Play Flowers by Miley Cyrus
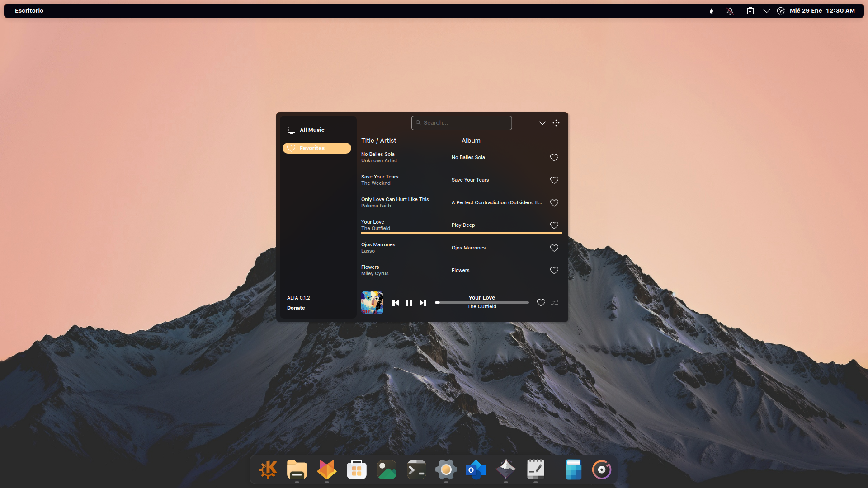This screenshot has width=868, height=488. tap(370, 267)
